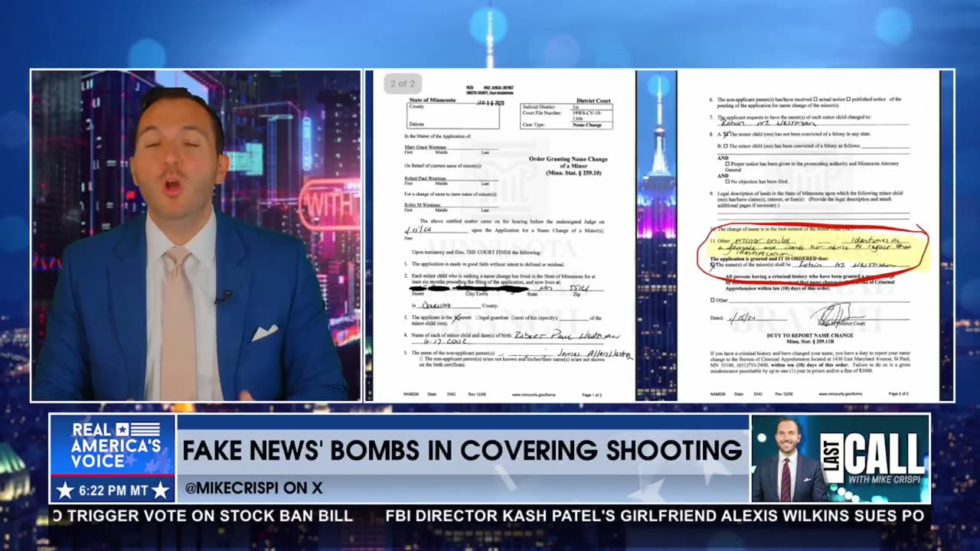Click the Real America's Voice logo
The height and width of the screenshot is (551, 980).
pos(113,445)
